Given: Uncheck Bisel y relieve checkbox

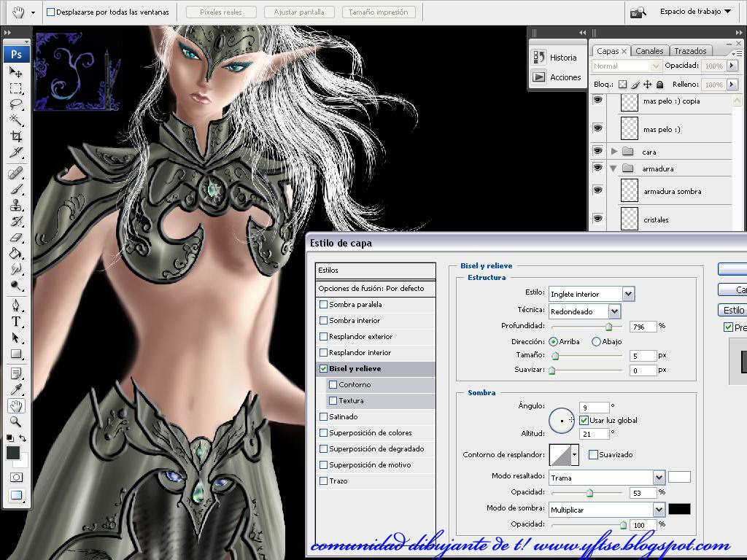Looking at the screenshot, I should click(323, 368).
